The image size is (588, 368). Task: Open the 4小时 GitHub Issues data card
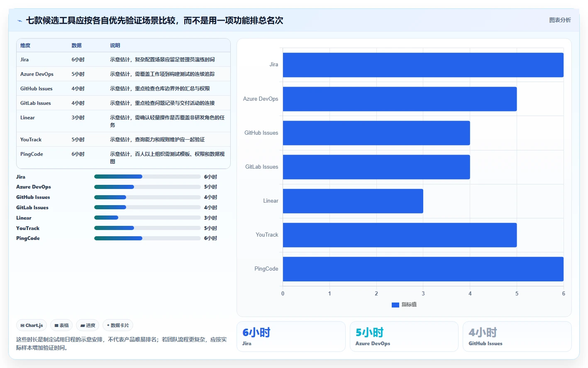pyautogui.click(x=517, y=337)
